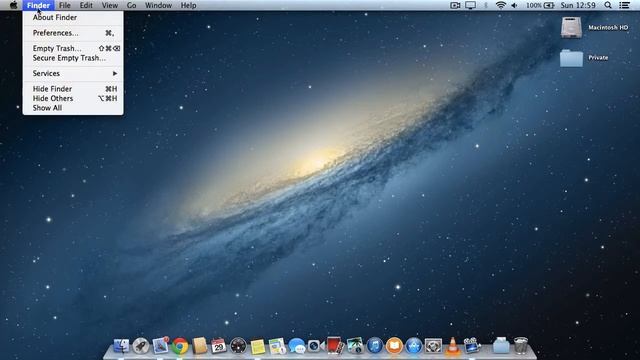
Task: Launch Launchpad rocket icon in dock
Action: point(141,346)
